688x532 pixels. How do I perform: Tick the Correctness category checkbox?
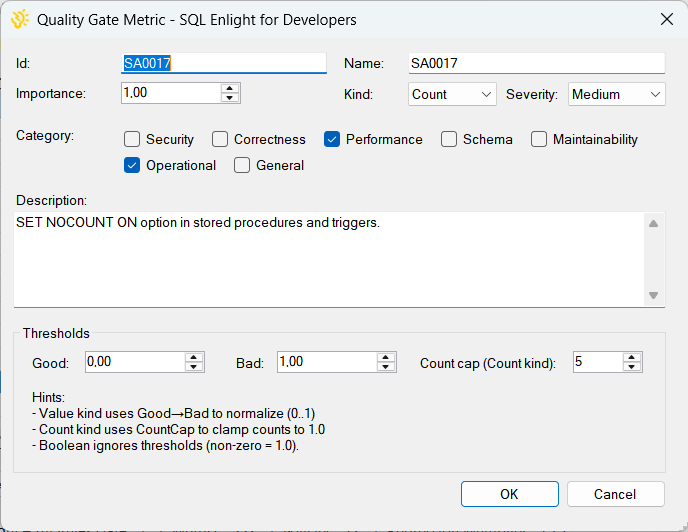220,139
